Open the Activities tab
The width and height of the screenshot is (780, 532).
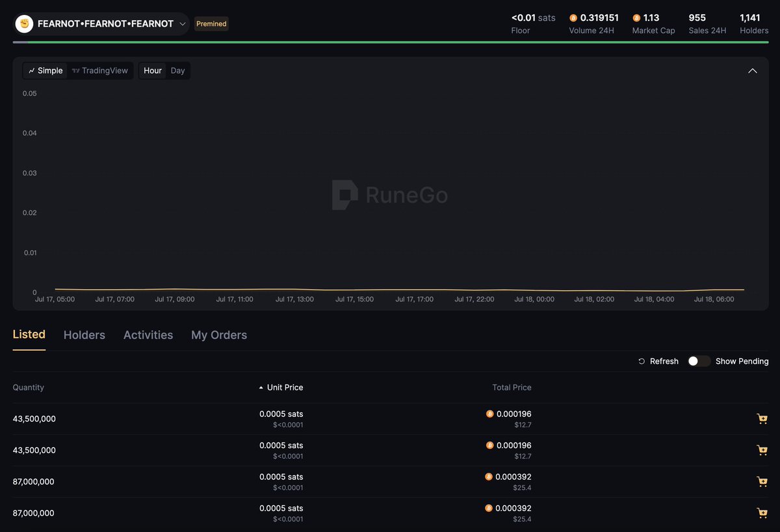coord(148,335)
